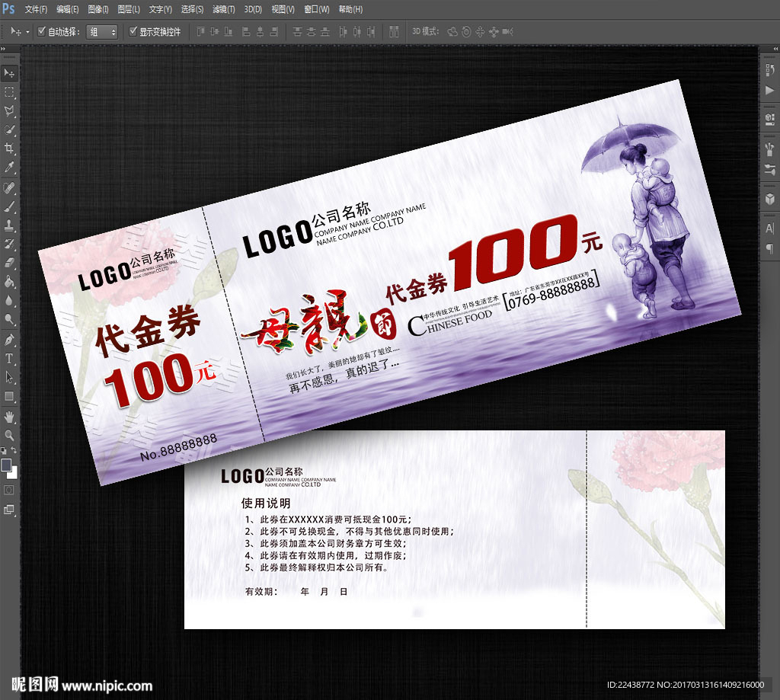Image resolution: width=780 pixels, height=700 pixels.
Task: Open the History panel icon
Action: (x=769, y=70)
